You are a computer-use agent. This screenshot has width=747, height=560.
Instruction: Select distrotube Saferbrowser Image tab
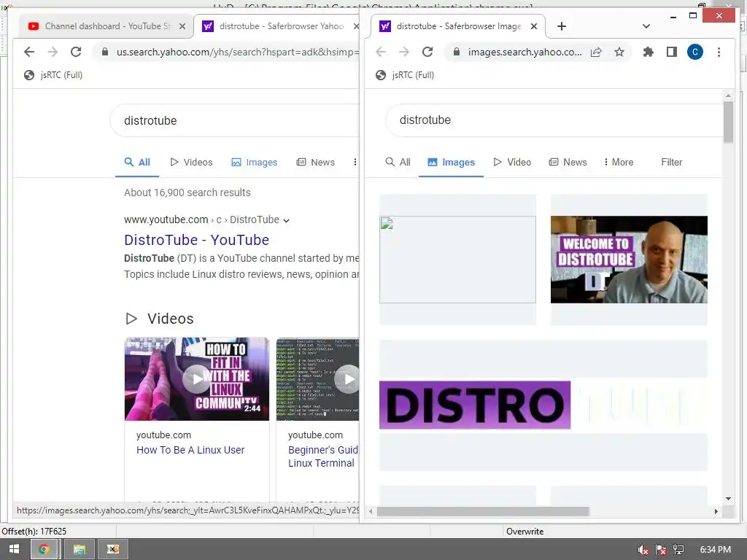tap(458, 26)
